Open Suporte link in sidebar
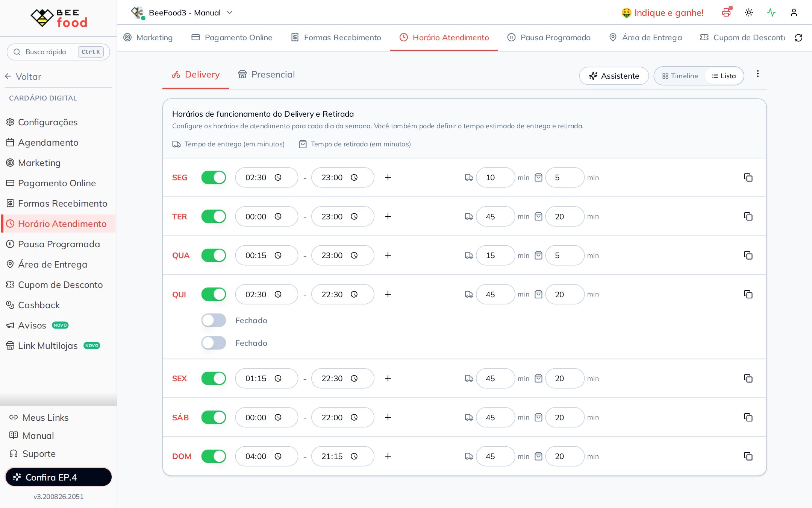Image resolution: width=812 pixels, height=508 pixels. 33,454
